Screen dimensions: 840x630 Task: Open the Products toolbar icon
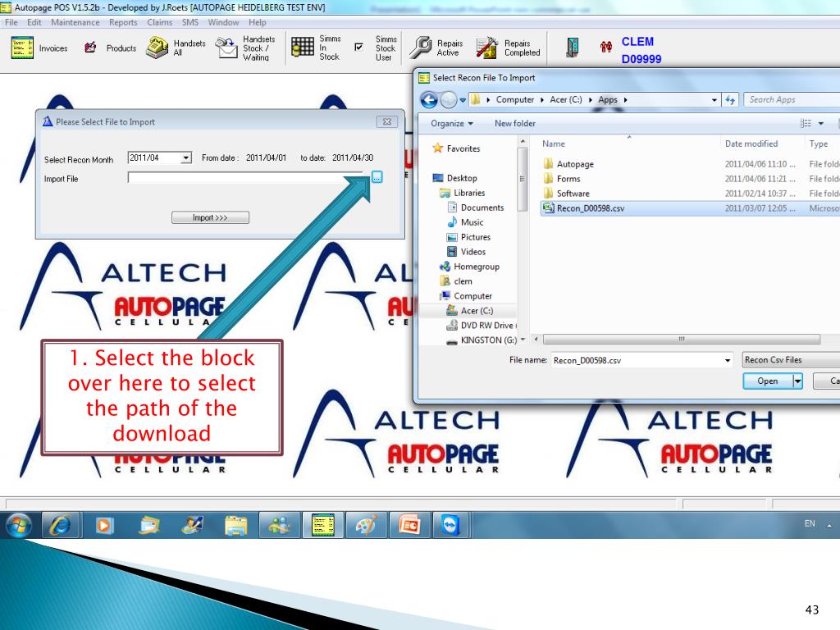pos(90,48)
